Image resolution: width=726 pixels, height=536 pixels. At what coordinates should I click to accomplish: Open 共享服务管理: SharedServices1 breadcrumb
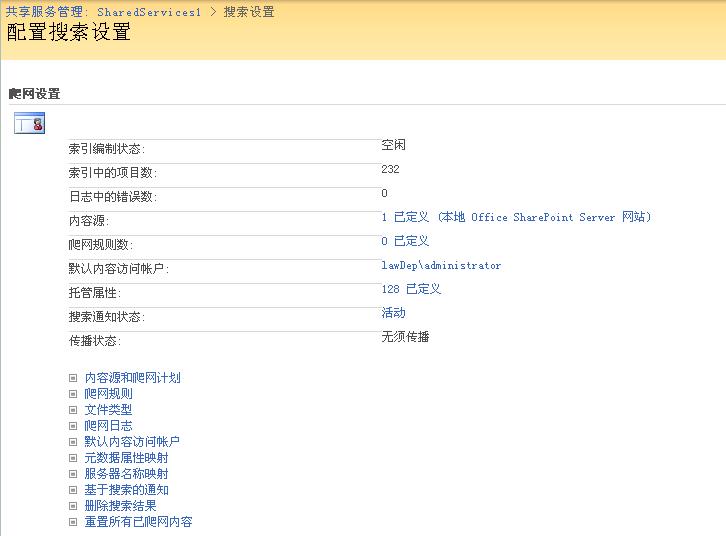[104, 12]
